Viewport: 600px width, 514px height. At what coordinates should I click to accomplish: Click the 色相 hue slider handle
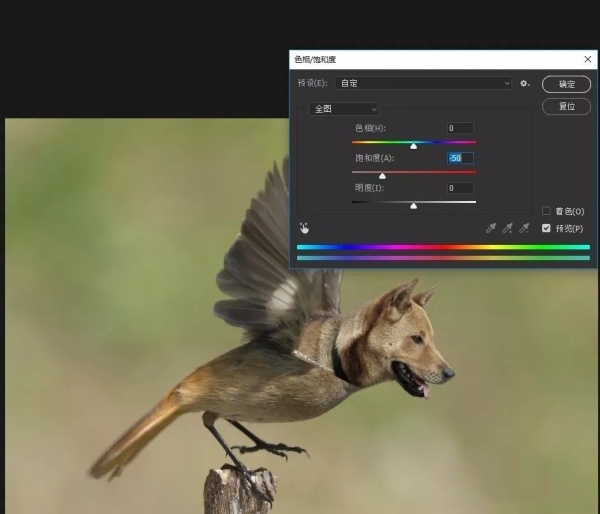click(x=413, y=146)
